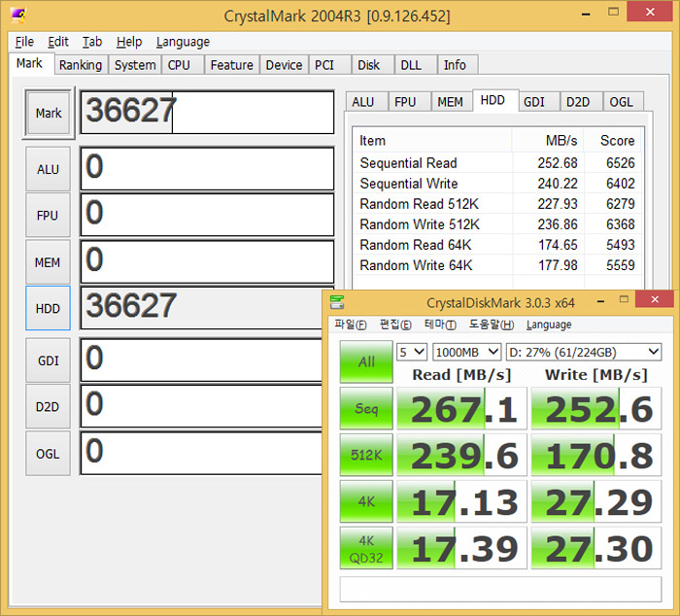This screenshot has width=680, height=616.
Task: Run the D2D benchmark button
Action: pyautogui.click(x=49, y=407)
